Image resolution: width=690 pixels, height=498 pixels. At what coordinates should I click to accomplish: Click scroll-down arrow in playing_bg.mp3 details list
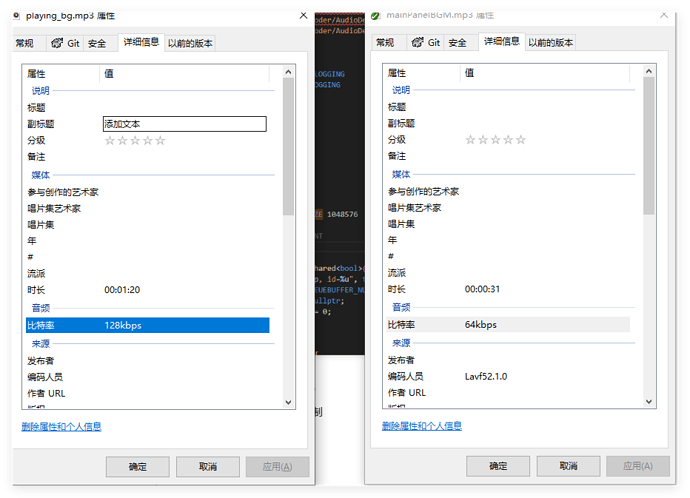[x=288, y=402]
